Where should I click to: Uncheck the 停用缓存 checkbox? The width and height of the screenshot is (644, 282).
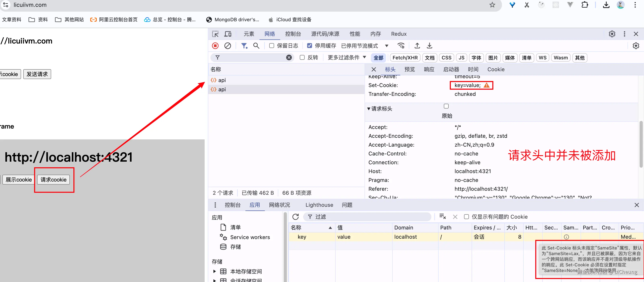pos(310,46)
